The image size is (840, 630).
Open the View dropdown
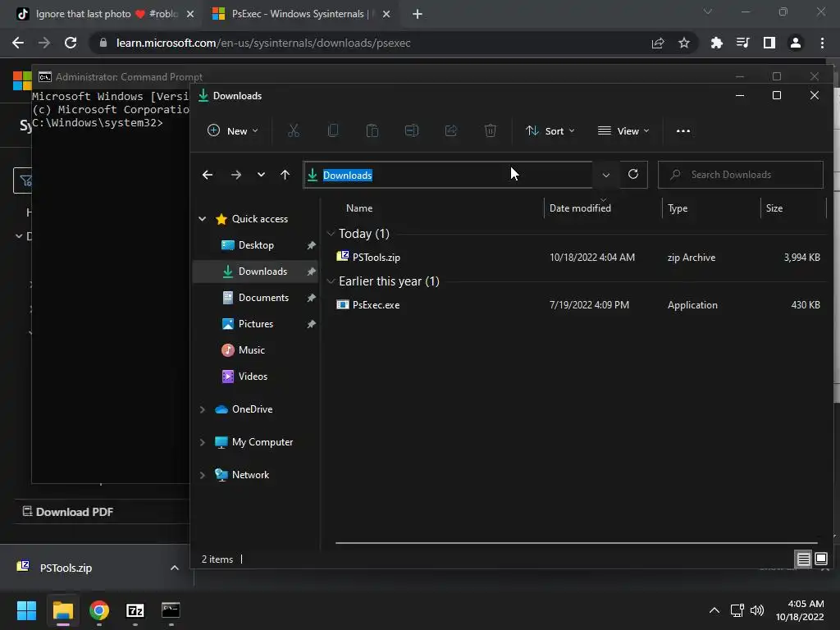tap(623, 130)
